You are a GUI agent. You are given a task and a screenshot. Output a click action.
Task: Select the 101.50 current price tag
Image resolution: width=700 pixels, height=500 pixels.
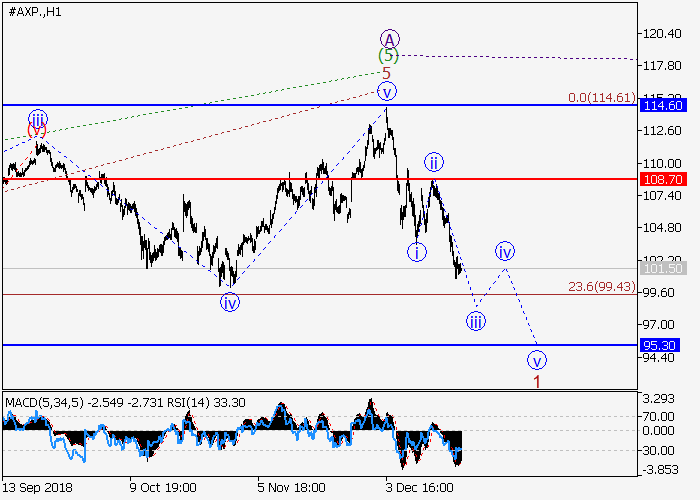tap(661, 269)
